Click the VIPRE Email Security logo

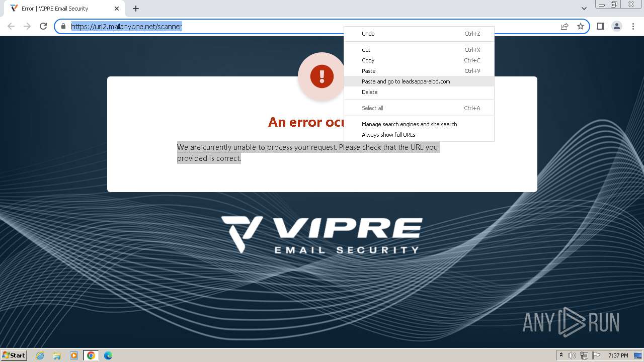coord(322,235)
